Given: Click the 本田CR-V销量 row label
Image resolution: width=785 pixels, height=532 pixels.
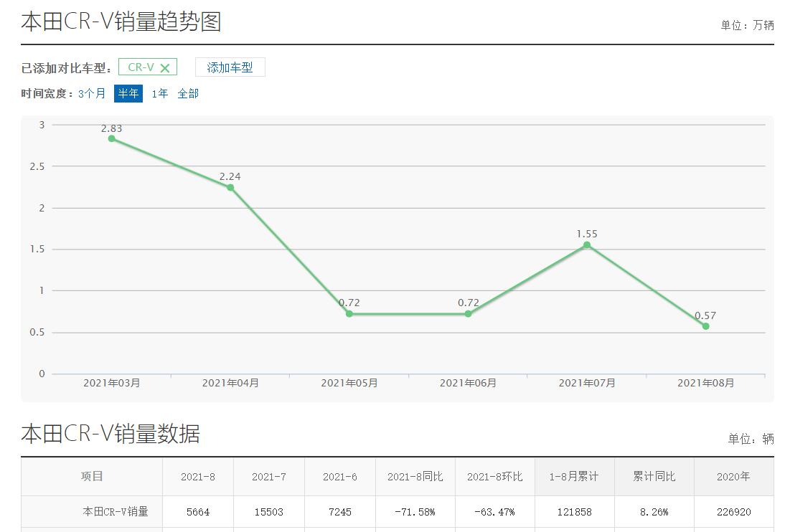Looking at the screenshot, I should 116,511.
